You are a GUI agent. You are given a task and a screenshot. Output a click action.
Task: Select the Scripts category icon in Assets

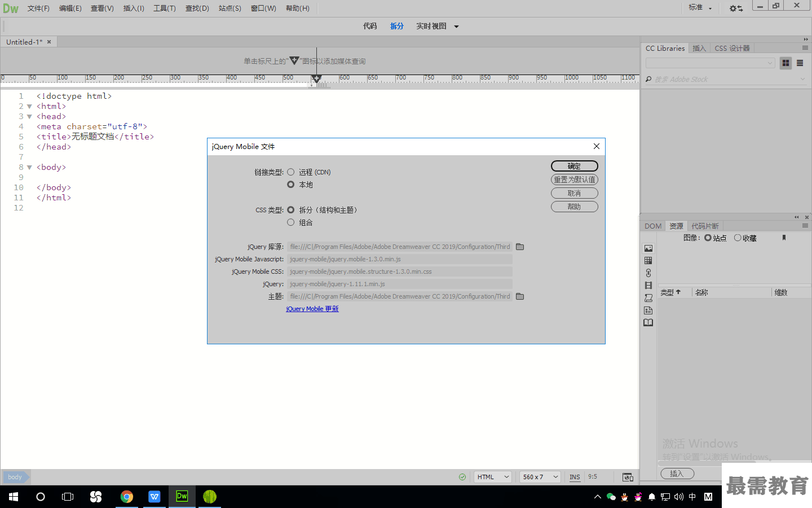648,298
